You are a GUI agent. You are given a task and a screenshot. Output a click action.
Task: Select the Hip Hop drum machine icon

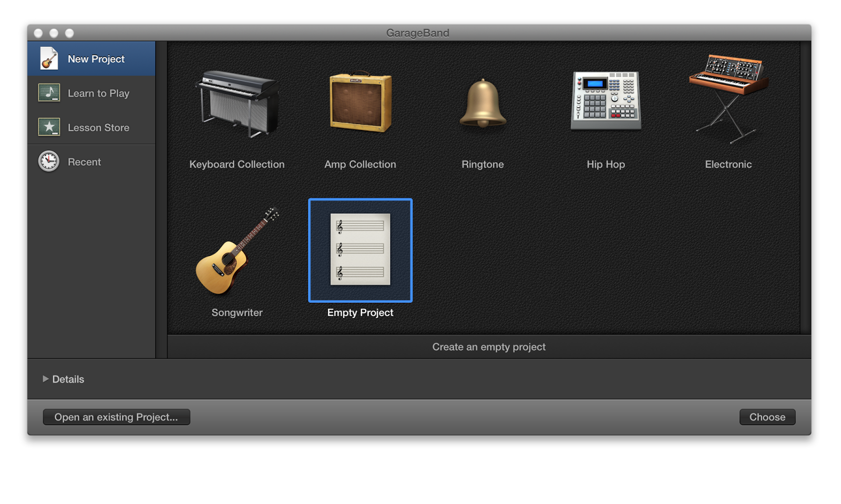606,100
